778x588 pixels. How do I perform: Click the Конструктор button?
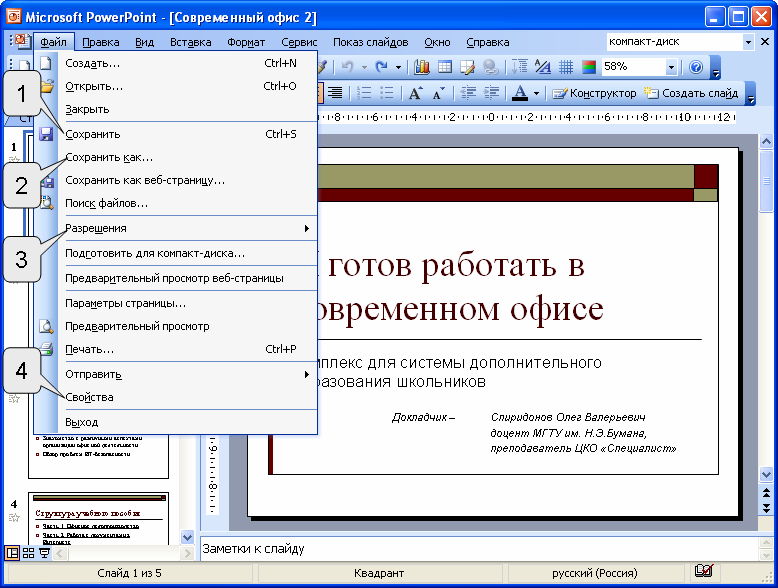tap(594, 93)
